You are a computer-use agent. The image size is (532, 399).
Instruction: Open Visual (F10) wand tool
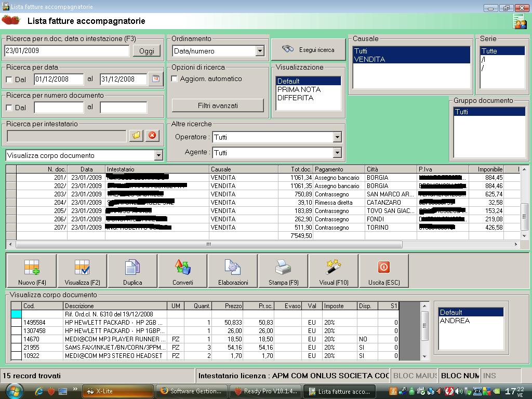point(333,271)
